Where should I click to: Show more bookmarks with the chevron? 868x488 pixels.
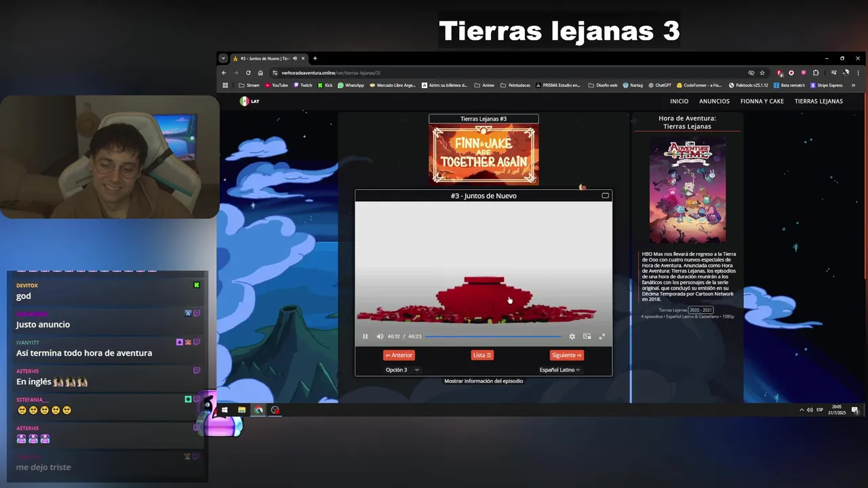[853, 85]
